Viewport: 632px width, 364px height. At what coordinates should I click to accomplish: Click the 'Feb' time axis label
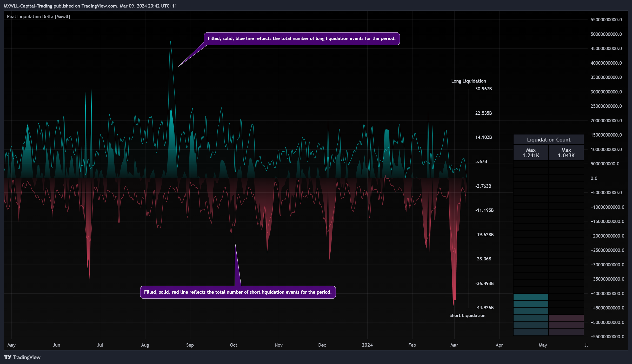pos(412,345)
